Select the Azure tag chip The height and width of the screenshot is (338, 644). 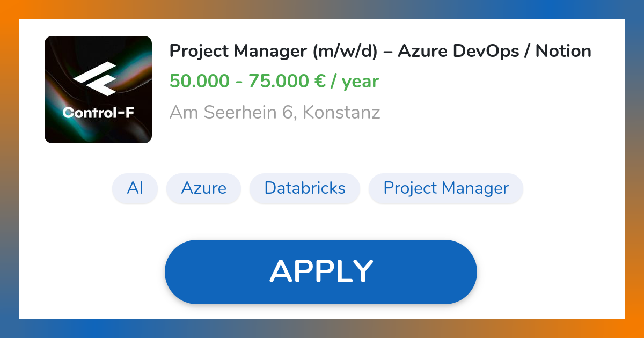[x=204, y=188]
